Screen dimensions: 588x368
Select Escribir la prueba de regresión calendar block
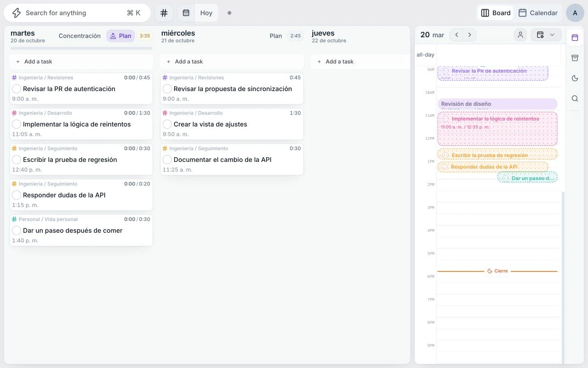(x=498, y=154)
